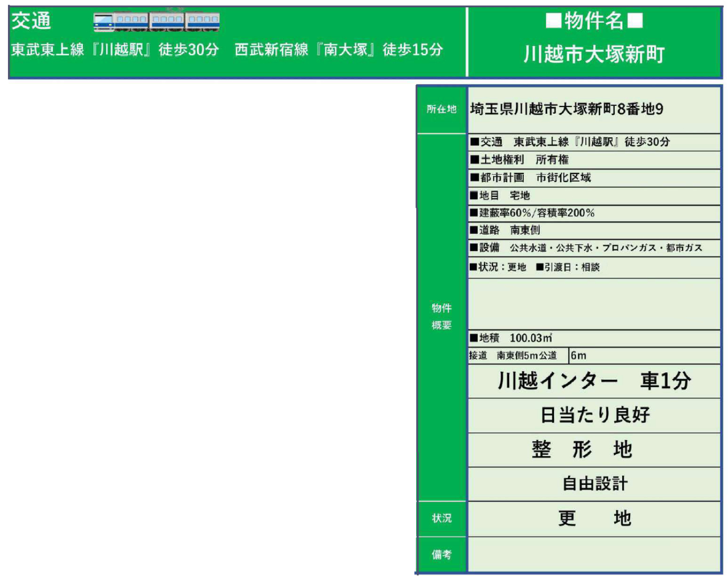Select the address 埼玉県川越市大塚新町8番地9
The height and width of the screenshot is (576, 728).
click(x=566, y=109)
